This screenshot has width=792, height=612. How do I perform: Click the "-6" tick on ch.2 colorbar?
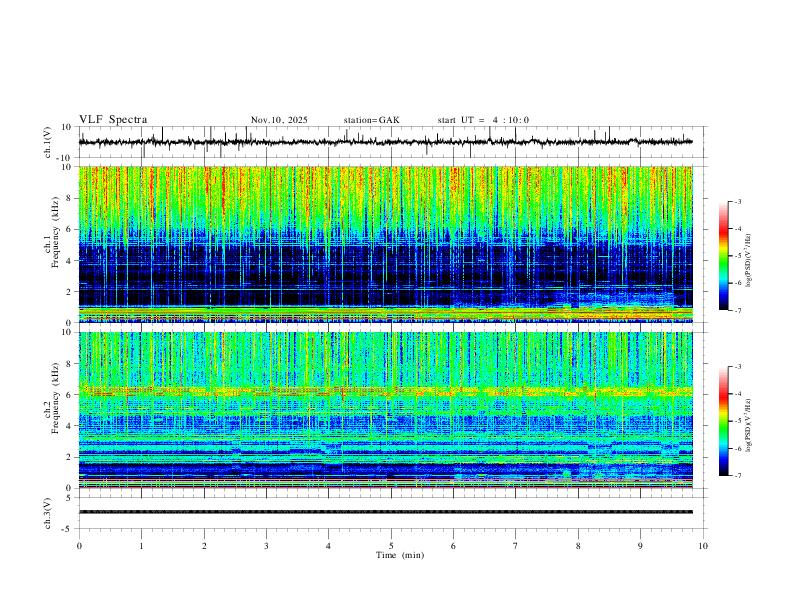pos(737,448)
